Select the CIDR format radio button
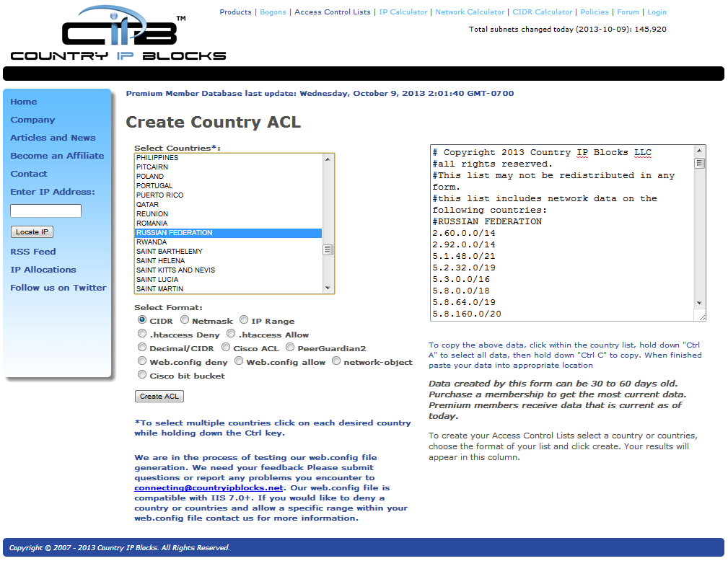 click(142, 319)
